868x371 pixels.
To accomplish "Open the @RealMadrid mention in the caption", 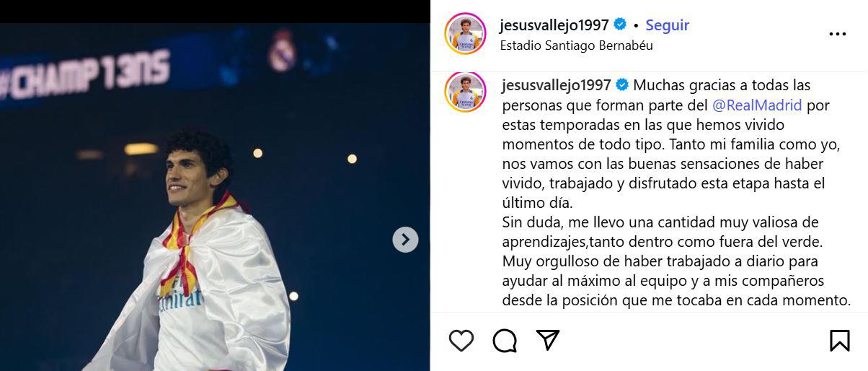I will [757, 105].
